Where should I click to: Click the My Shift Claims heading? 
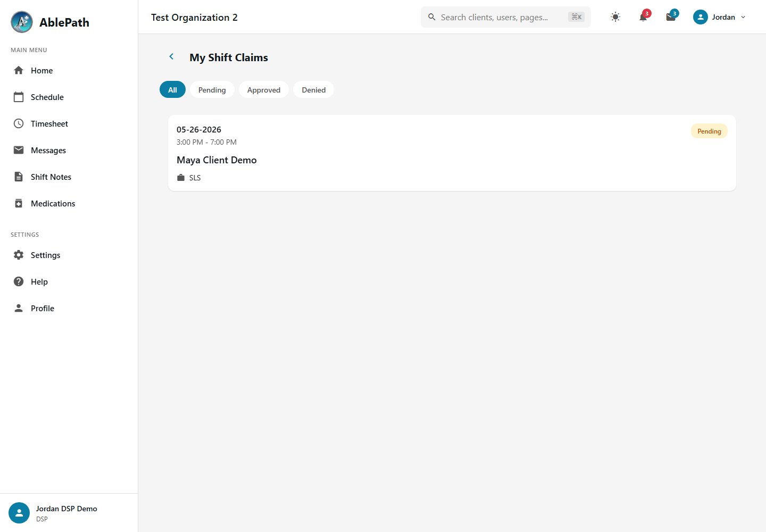229,57
